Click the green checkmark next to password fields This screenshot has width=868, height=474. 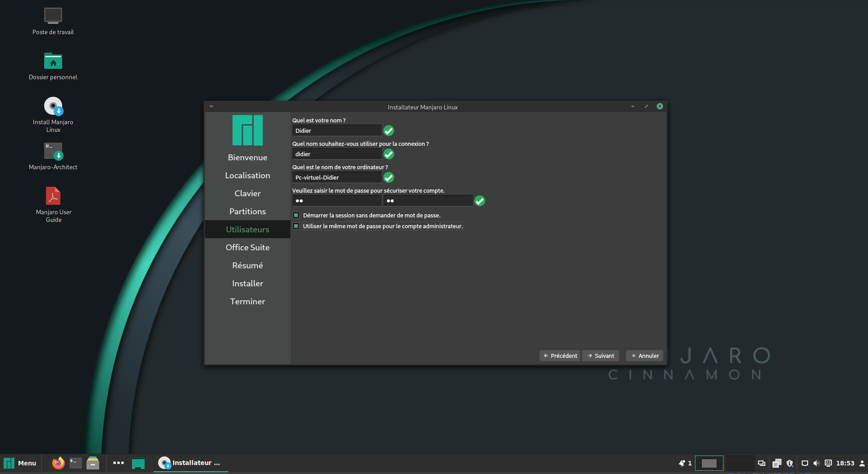[480, 201]
